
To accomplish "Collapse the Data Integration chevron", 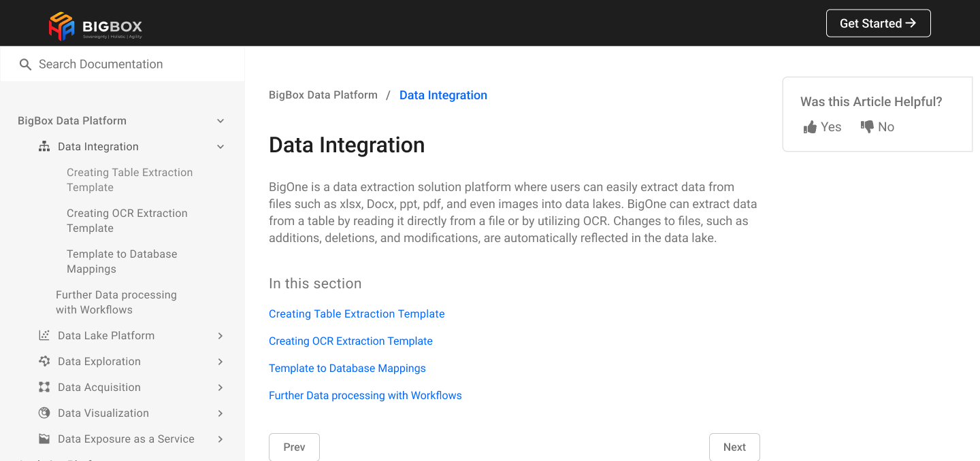I will 220,147.
